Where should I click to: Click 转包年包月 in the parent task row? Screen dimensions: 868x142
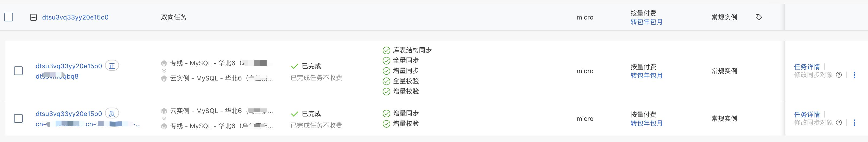coord(646,22)
